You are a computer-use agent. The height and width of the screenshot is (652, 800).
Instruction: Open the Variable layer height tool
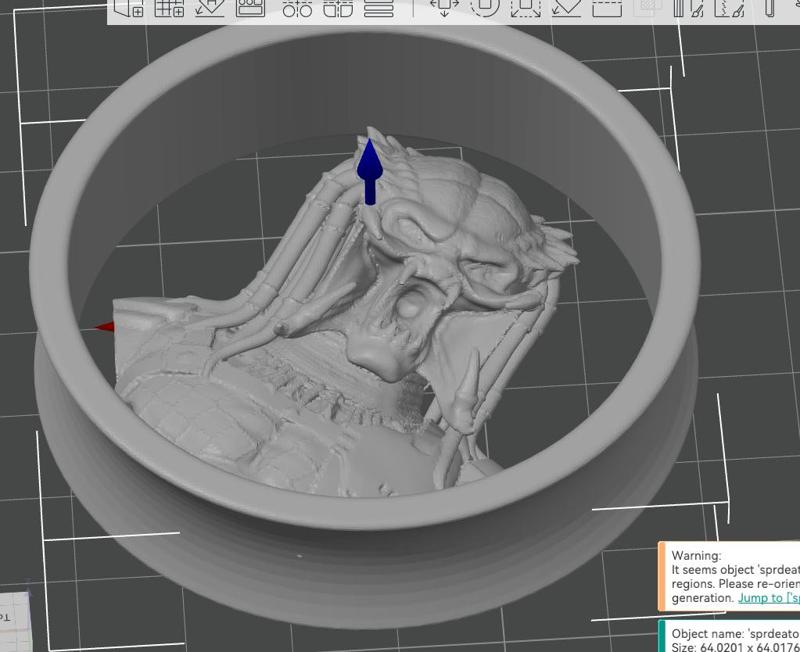click(379, 9)
